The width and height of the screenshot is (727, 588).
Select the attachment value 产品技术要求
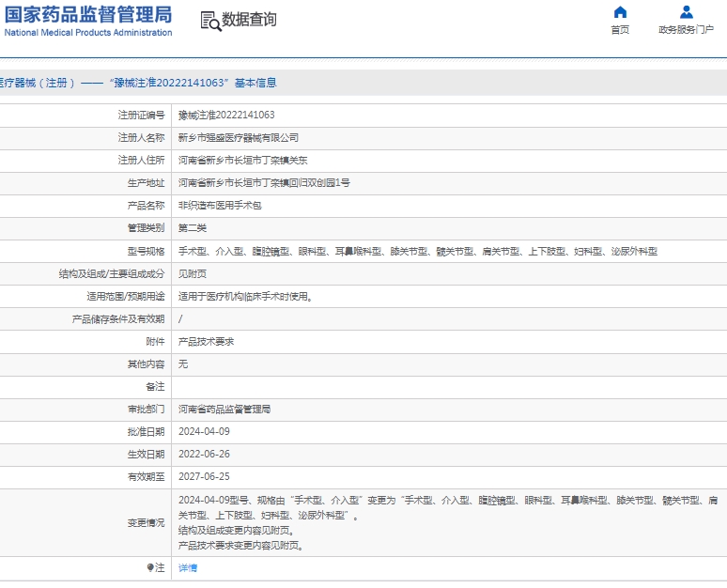(x=206, y=341)
